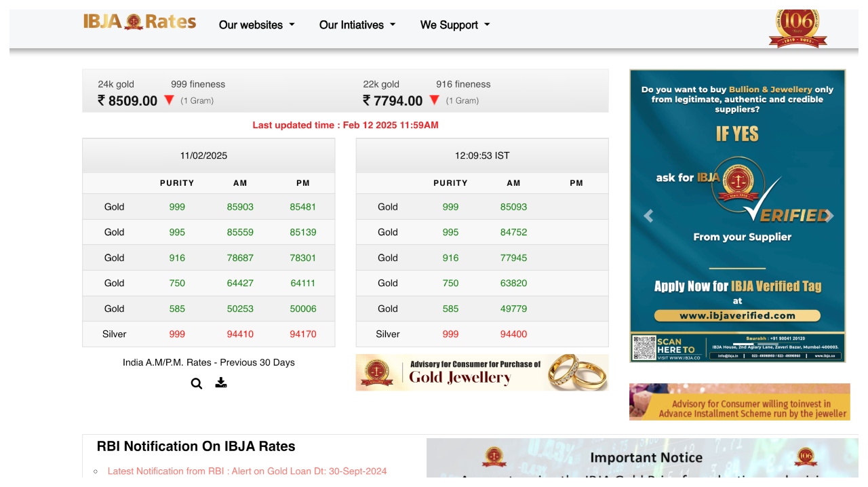868x487 pixels.
Task: Click the 106 years anniversary emblem
Action: 797,28
